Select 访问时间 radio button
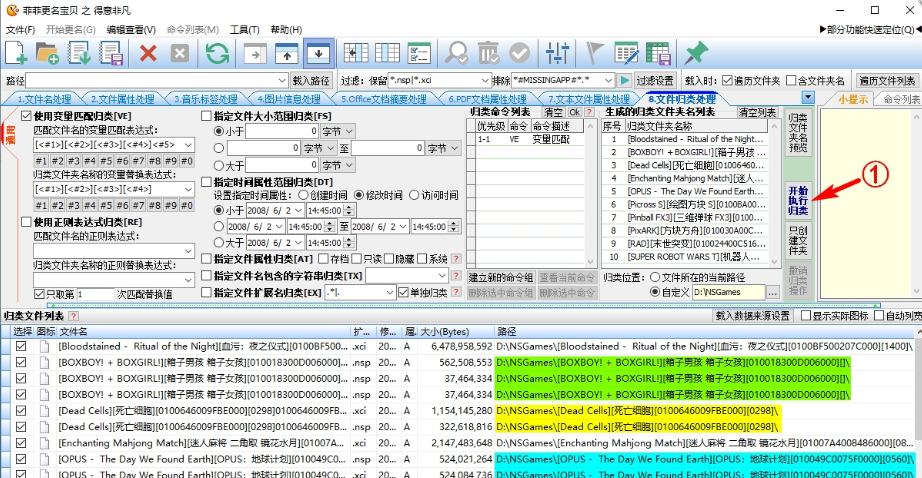Image resolution: width=922 pixels, height=478 pixels. pyautogui.click(x=414, y=195)
